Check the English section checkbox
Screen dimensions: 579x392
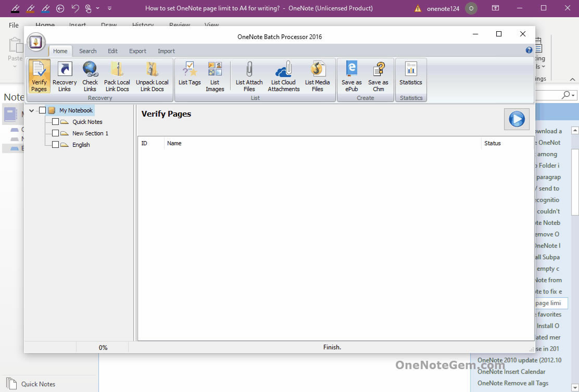[55, 144]
